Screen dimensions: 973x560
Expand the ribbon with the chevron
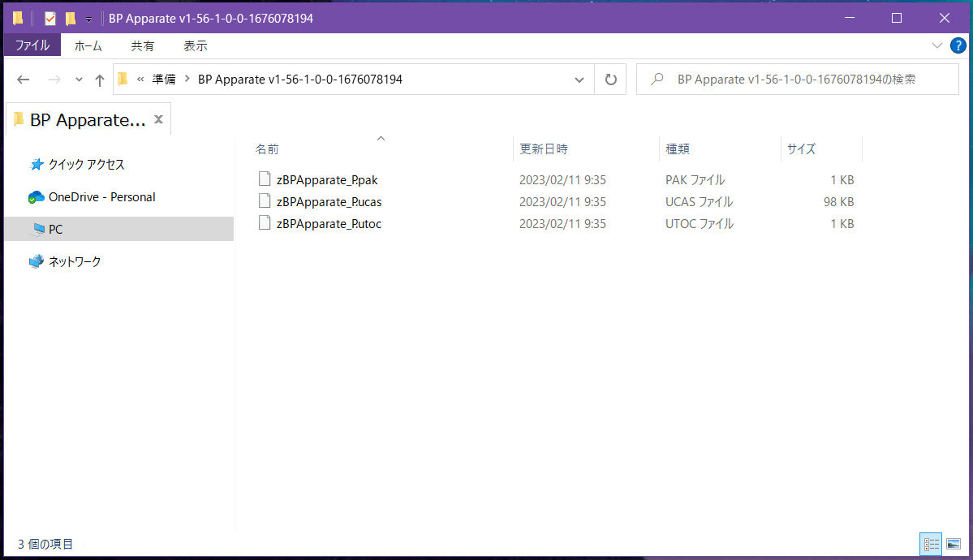[x=937, y=45]
